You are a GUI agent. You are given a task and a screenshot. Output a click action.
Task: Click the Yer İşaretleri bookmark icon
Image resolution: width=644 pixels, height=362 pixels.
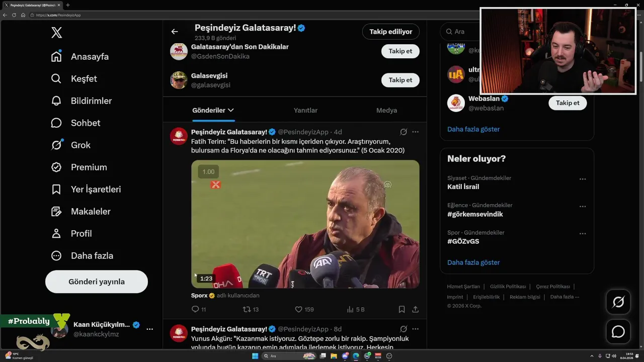pyautogui.click(x=56, y=189)
